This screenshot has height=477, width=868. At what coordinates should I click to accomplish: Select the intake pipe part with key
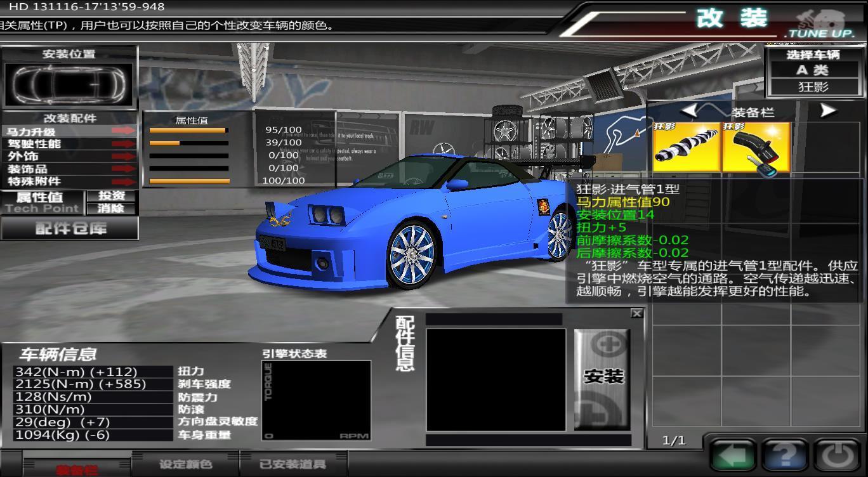[756, 147]
